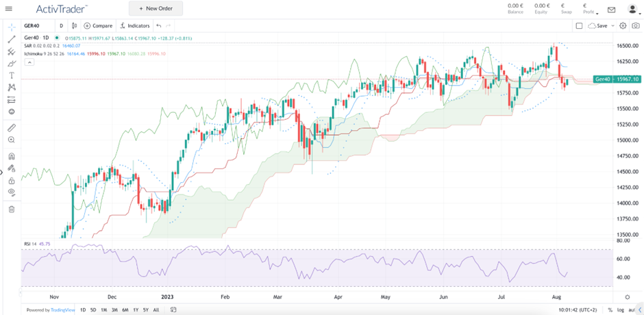This screenshot has height=315, width=644.
Task: Pick the Measure ruler tool
Action: (x=12, y=127)
